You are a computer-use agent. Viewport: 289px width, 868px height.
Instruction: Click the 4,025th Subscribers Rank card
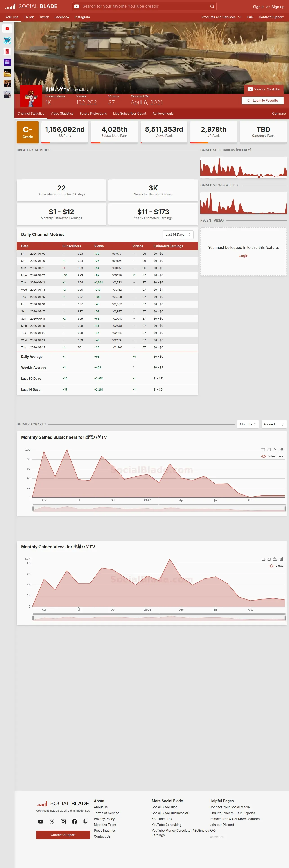(x=114, y=132)
